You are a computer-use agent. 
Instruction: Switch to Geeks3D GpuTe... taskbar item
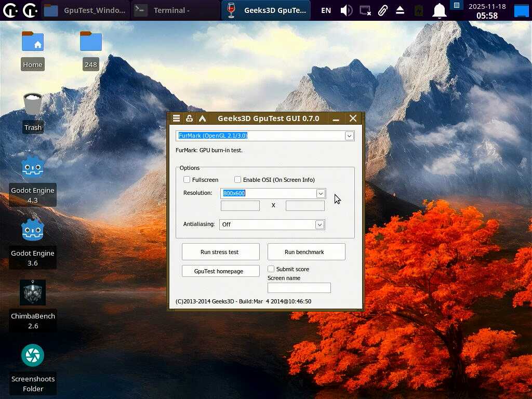coord(267,10)
